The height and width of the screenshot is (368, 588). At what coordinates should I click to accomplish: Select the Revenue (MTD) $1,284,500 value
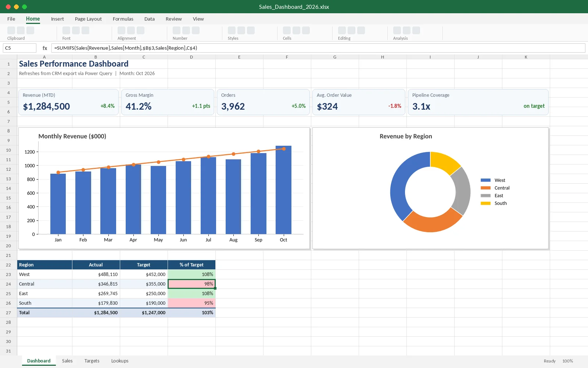pyautogui.click(x=46, y=106)
